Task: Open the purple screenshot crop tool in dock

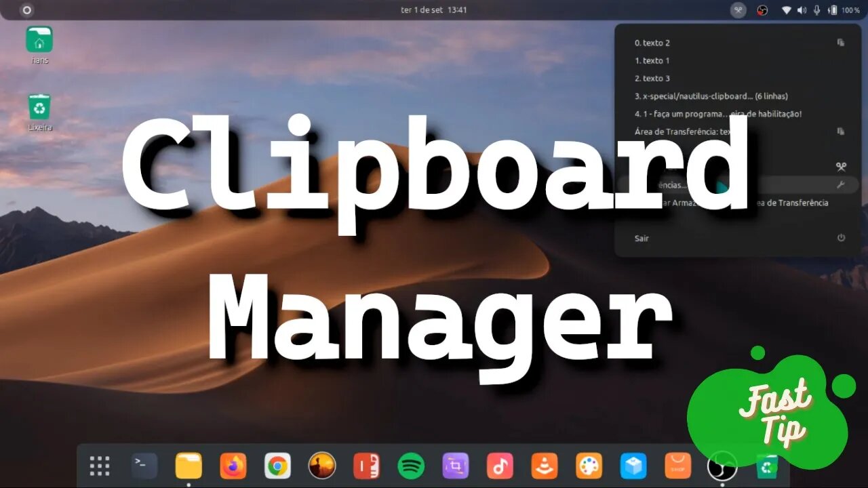Action: coord(456,466)
